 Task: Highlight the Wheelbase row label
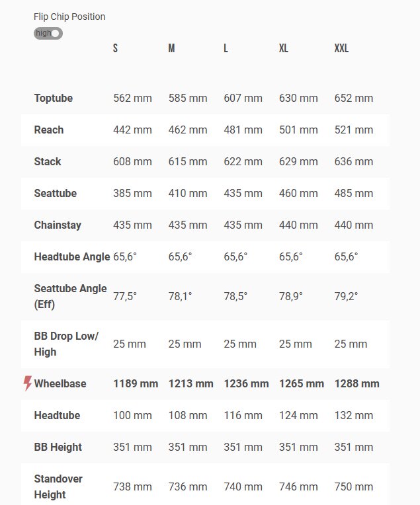tap(60, 383)
